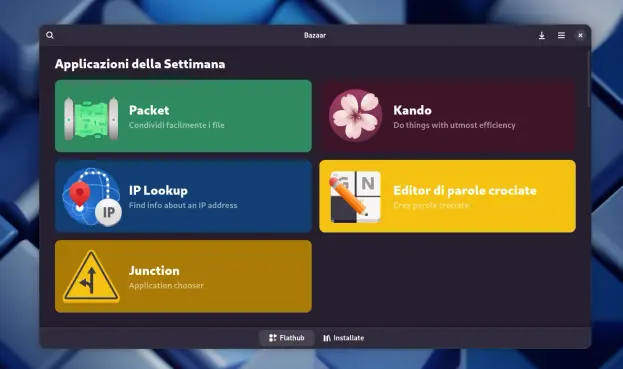Click the vertical scrollbar on right edge
623x369 pixels.
[x=588, y=78]
